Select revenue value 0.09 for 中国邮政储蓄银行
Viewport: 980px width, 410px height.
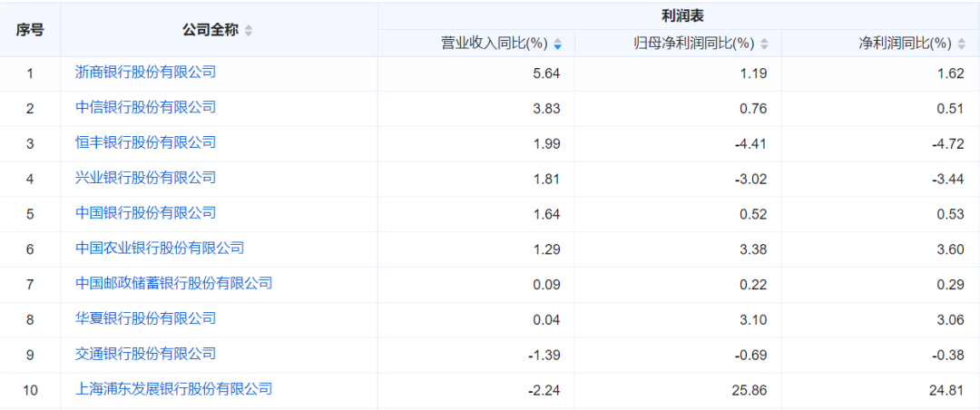coord(547,285)
